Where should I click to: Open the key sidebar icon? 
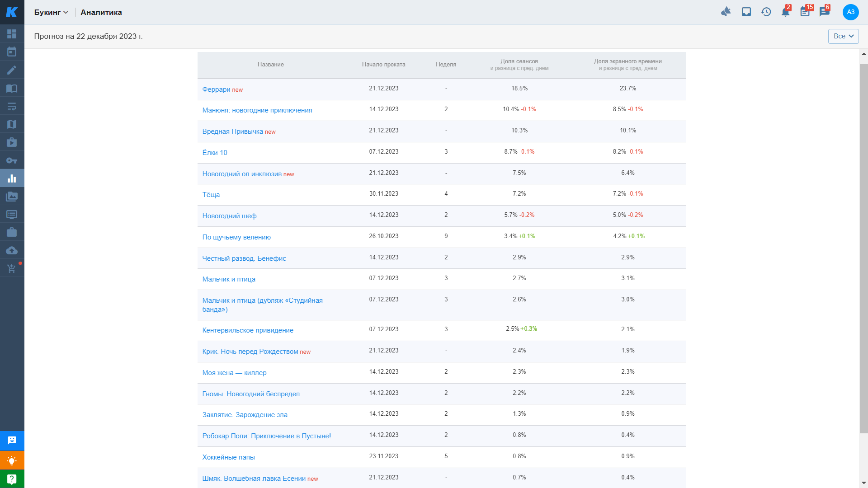(x=12, y=160)
